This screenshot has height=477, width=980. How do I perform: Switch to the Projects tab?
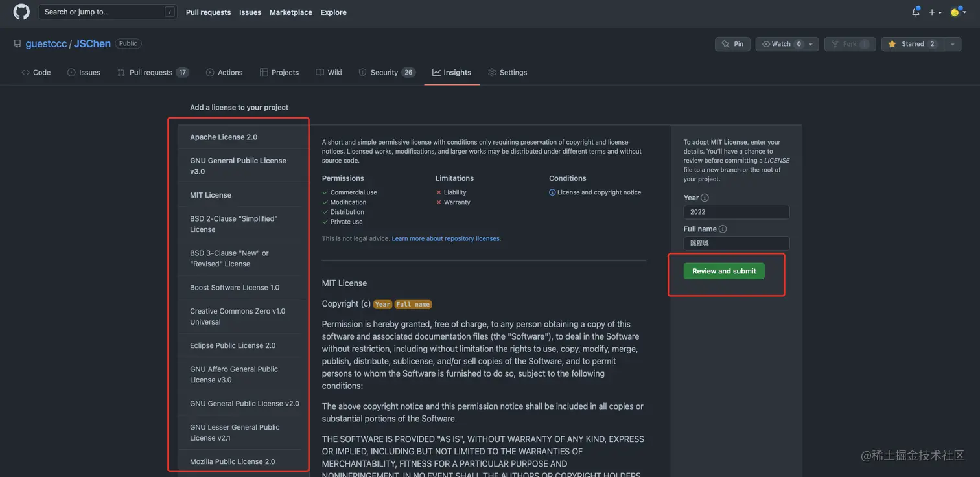(x=279, y=73)
